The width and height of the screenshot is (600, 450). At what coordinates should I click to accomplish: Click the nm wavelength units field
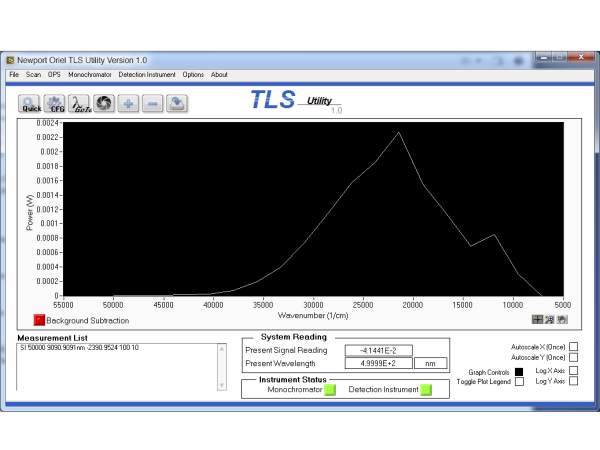coord(431,364)
